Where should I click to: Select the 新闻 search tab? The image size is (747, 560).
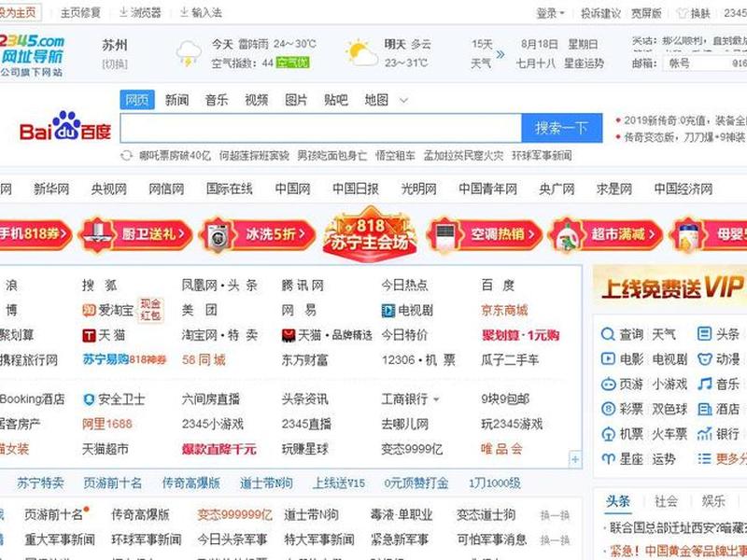176,100
